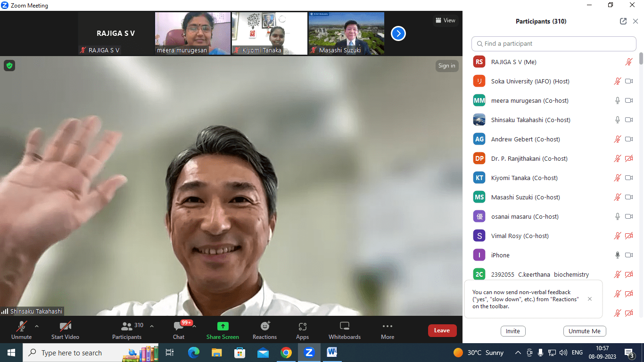Pop out the Participants panel

[623, 21]
